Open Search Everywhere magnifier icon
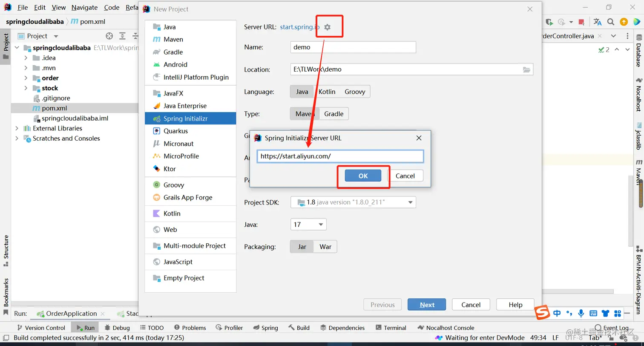The image size is (644, 346). 610,22
